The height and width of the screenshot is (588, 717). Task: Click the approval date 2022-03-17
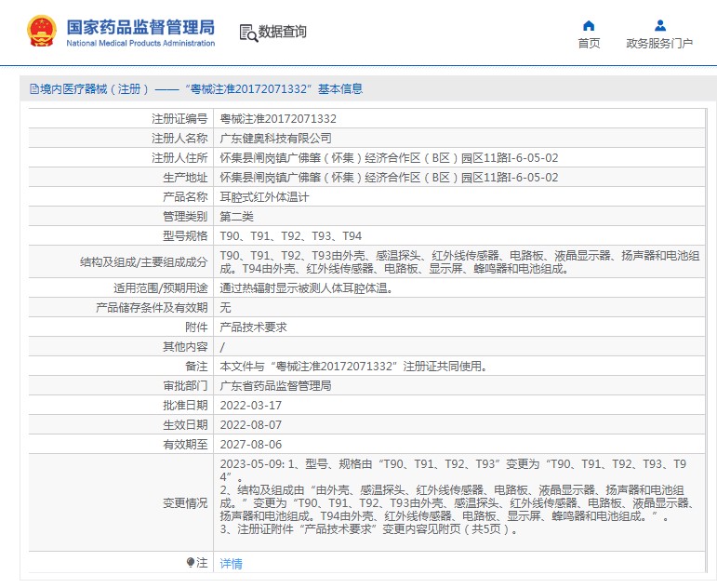coord(250,406)
